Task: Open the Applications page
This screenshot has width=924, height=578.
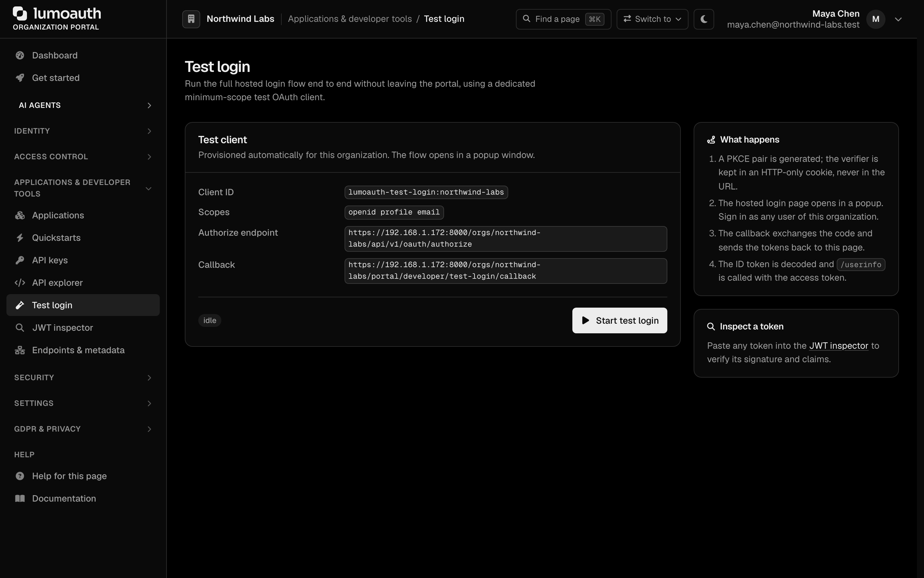Action: point(83,215)
